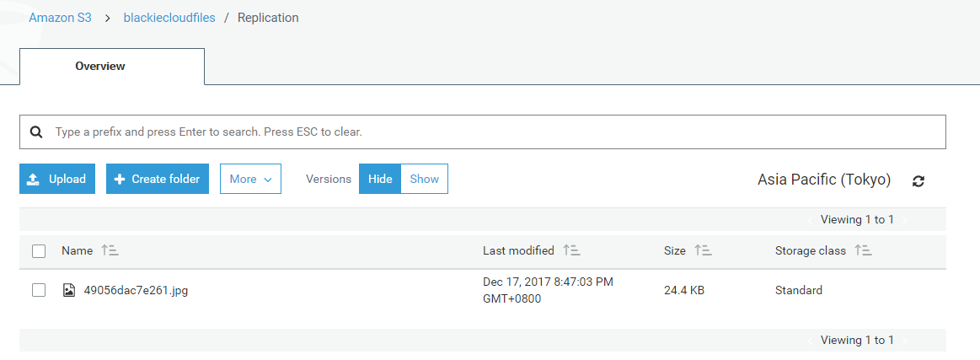The image size is (980, 360).
Task: Click the previous page arrow at bottom pagination
Action: tap(810, 341)
